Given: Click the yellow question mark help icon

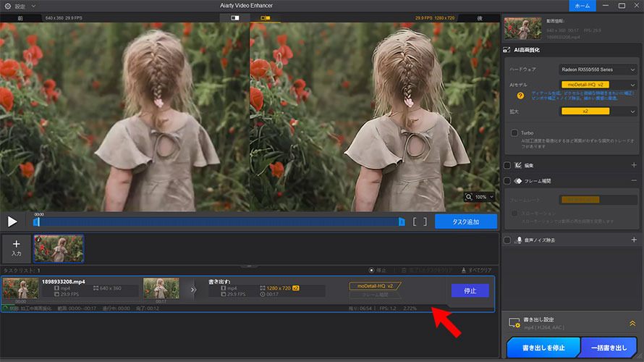Looking at the screenshot, I should [520, 96].
